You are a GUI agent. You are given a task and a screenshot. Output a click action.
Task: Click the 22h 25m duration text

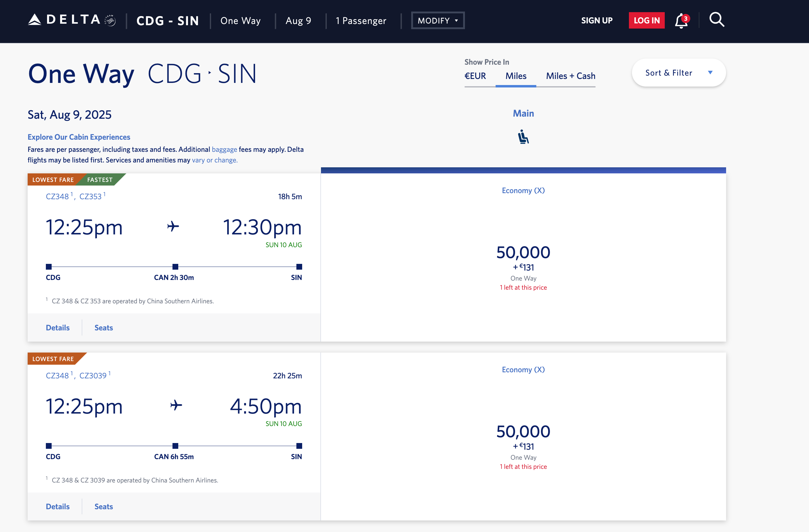point(287,376)
